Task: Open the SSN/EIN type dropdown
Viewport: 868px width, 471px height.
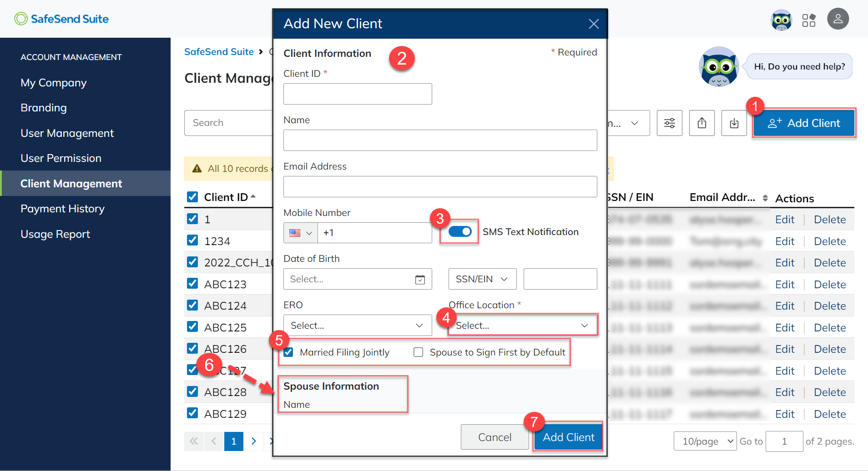Action: [482, 279]
